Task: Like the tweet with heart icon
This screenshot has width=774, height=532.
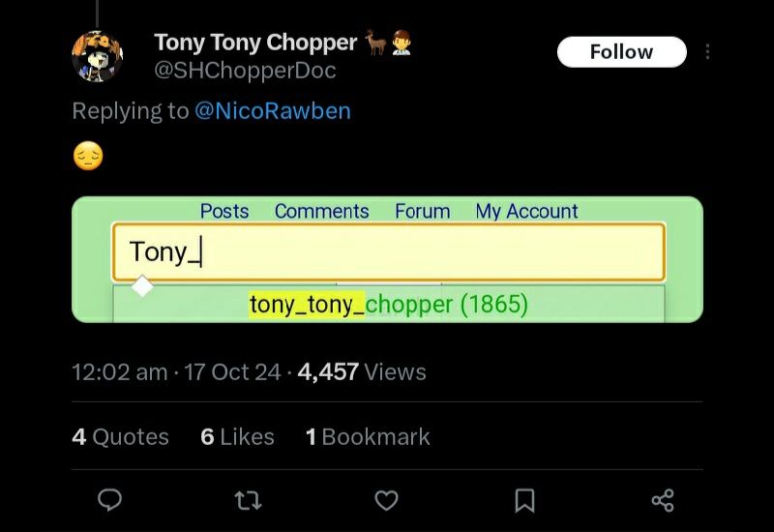Action: click(386, 499)
